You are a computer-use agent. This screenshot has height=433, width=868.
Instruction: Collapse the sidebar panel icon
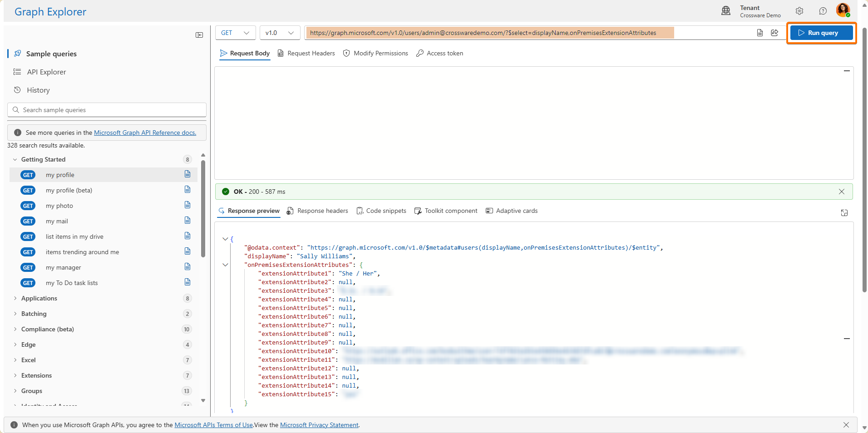pyautogui.click(x=199, y=35)
